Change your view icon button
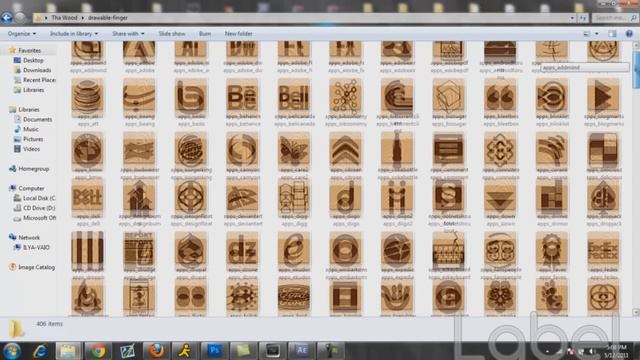 [587, 34]
